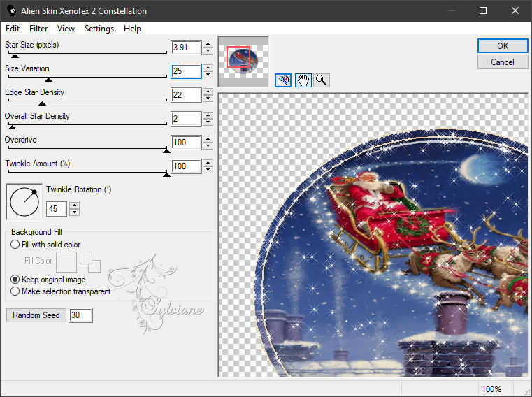Increase Size Variation with up arrow
The image size is (532, 397).
[x=208, y=68]
